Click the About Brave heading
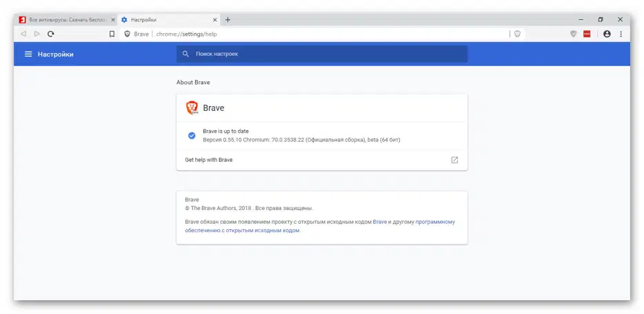Image resolution: width=644 pixels, height=314 pixels. pyautogui.click(x=193, y=83)
